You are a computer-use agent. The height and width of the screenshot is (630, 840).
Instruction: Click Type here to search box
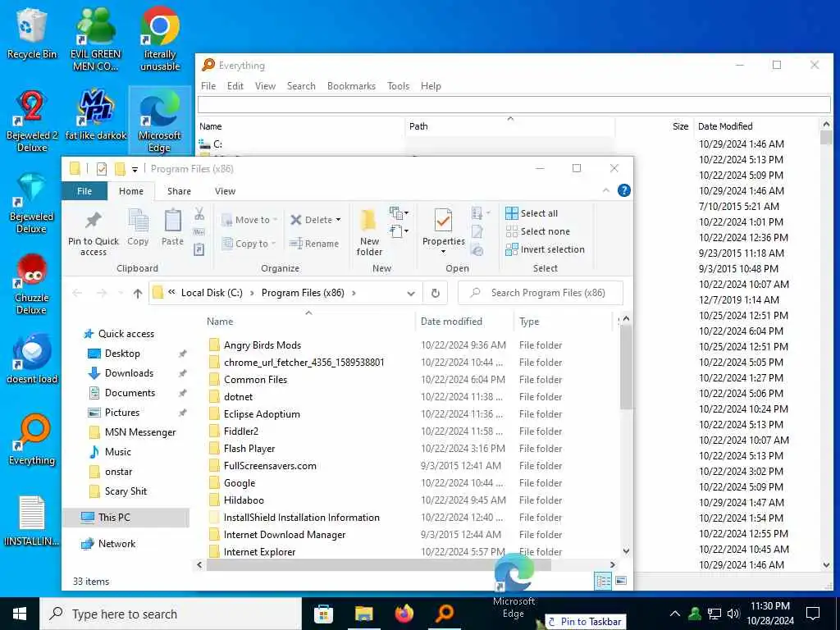coord(171,614)
